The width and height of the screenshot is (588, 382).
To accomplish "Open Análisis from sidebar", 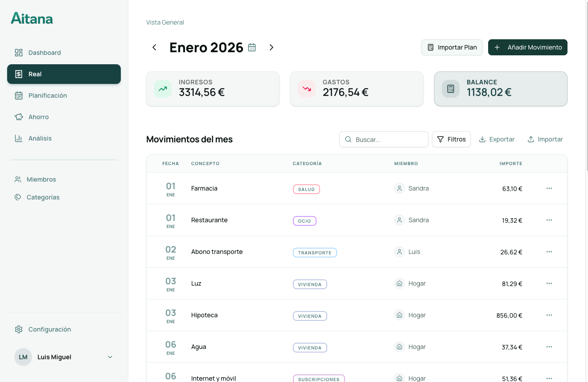I will click(x=40, y=138).
